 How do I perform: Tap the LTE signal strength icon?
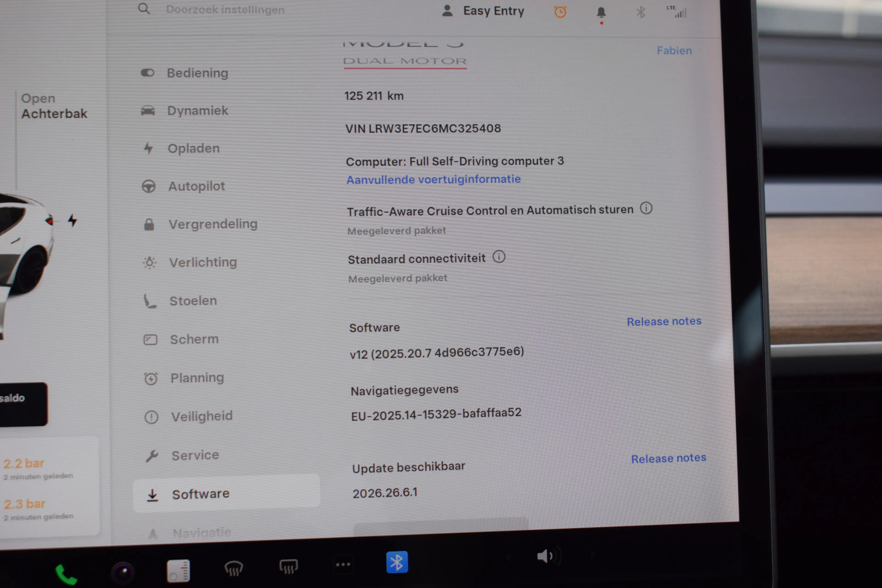click(677, 12)
